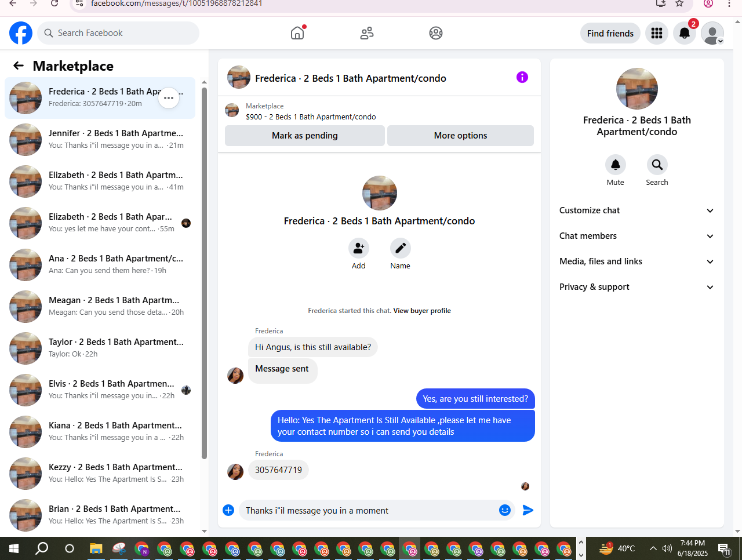Open the weather widget showing 40°C
The image size is (742, 560).
tap(617, 548)
